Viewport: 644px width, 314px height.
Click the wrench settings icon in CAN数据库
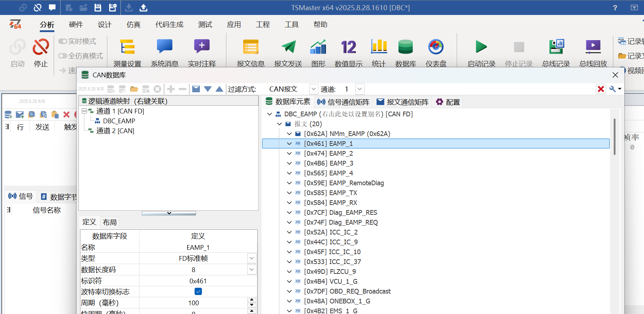point(613,89)
